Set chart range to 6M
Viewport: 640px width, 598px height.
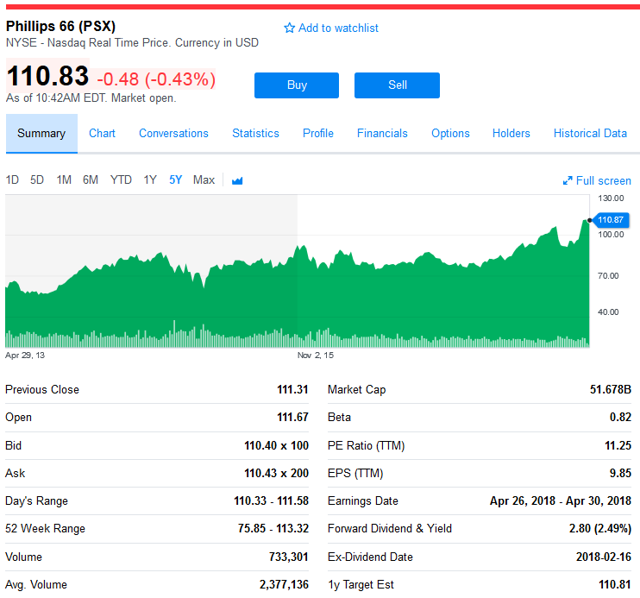(x=90, y=180)
